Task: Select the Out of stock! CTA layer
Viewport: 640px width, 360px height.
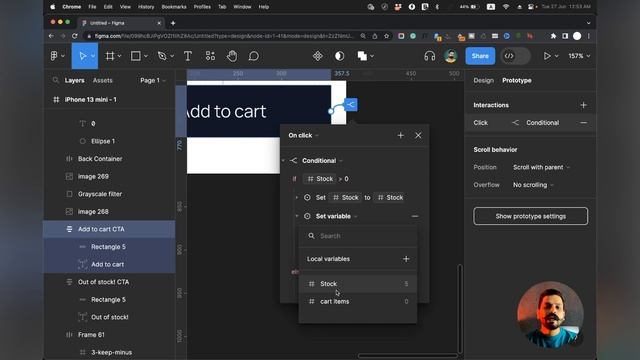Action: click(109, 282)
